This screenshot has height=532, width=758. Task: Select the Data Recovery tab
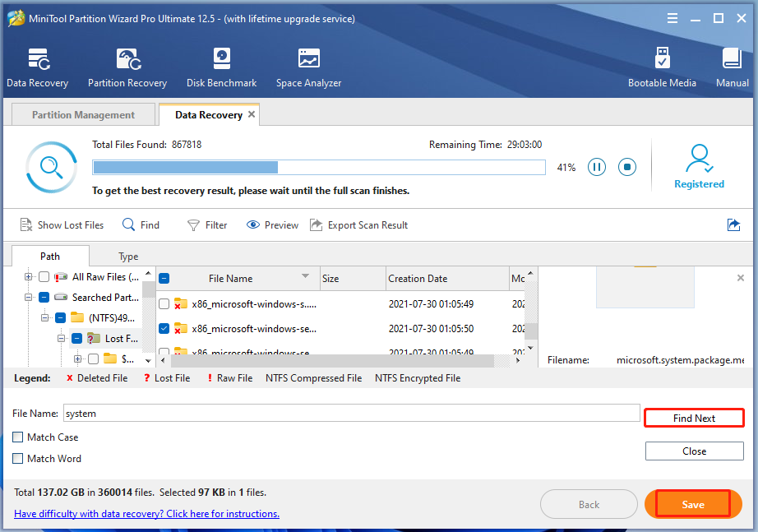coord(209,114)
